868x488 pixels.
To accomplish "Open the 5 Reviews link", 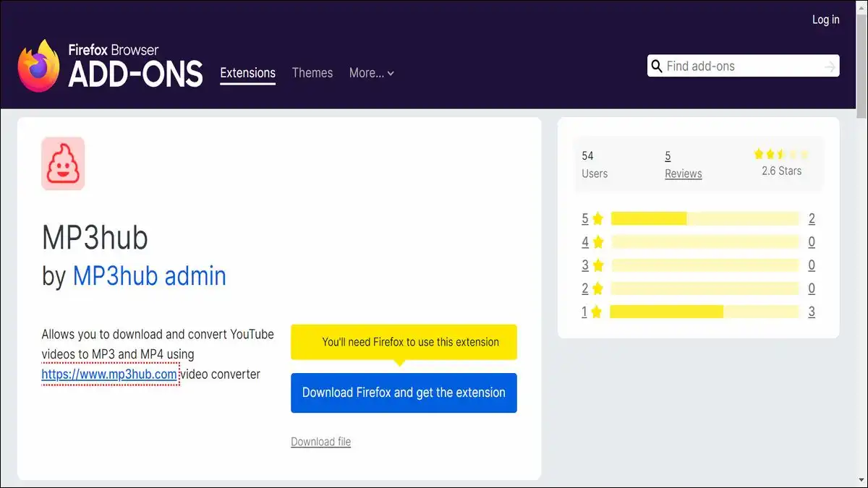I will [x=684, y=164].
